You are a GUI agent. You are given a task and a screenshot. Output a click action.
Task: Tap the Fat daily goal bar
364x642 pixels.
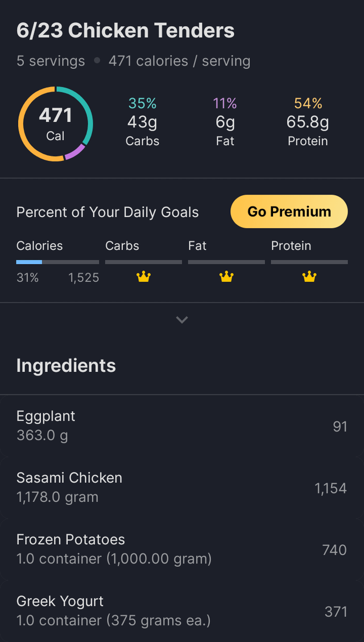click(226, 262)
